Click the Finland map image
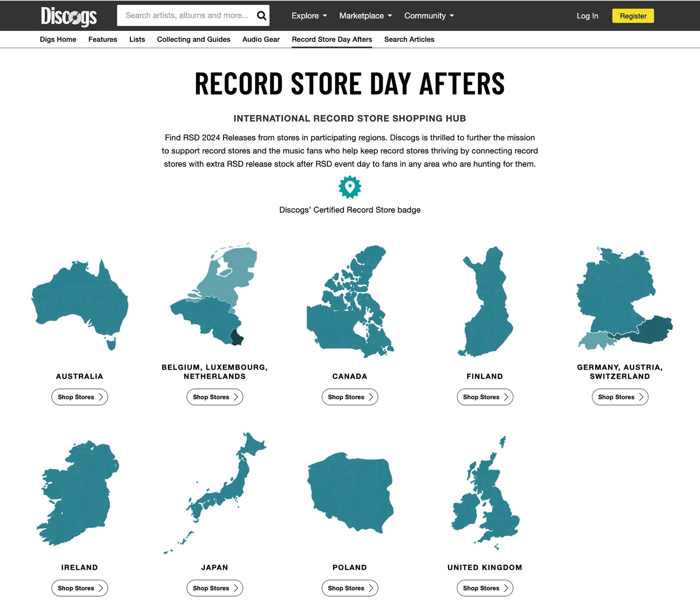The height and width of the screenshot is (602, 700). click(x=485, y=301)
